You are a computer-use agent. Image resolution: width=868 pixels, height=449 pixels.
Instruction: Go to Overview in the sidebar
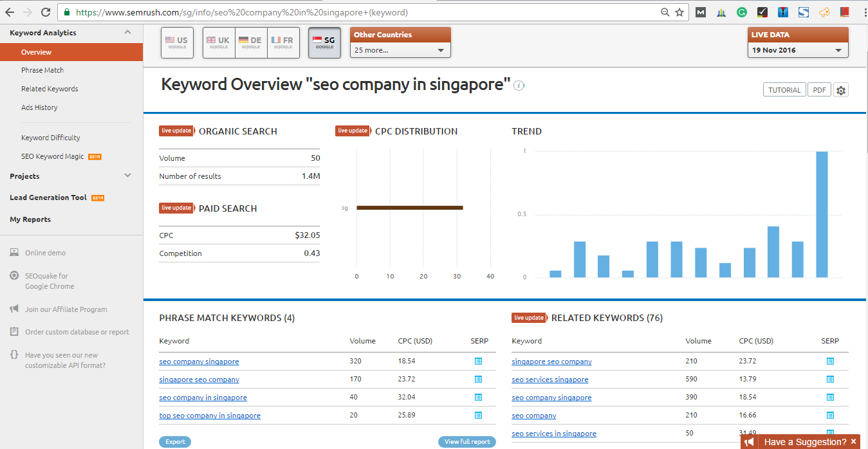(x=71, y=52)
